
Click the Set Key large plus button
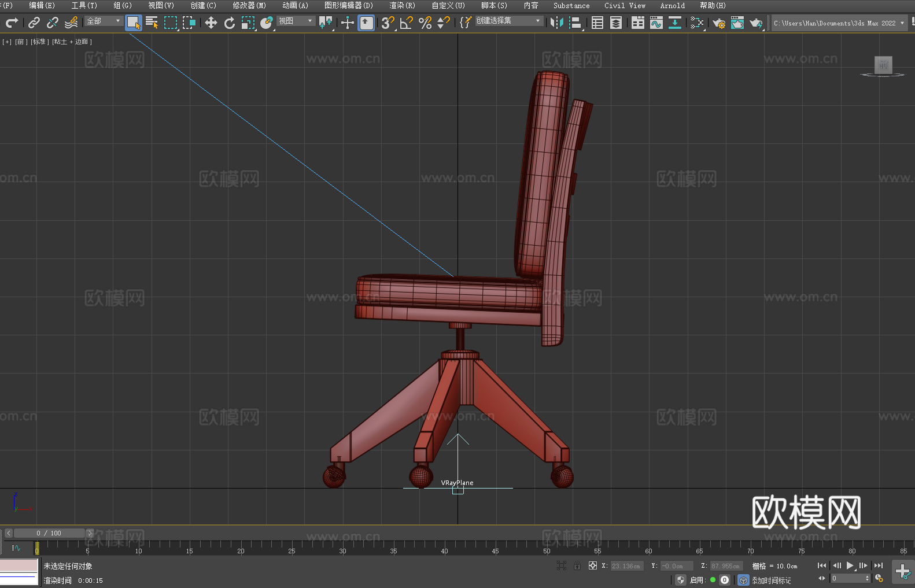pyautogui.click(x=902, y=572)
